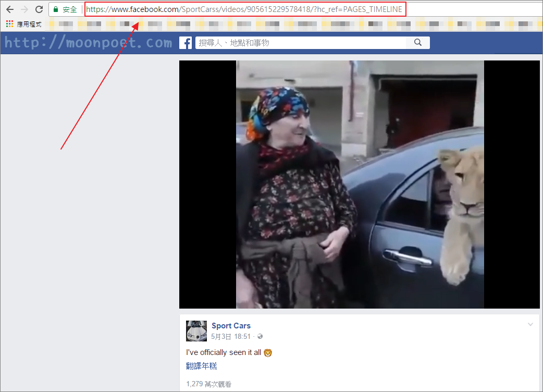Open the Apps grid icon in bookmarks bar

[9, 23]
